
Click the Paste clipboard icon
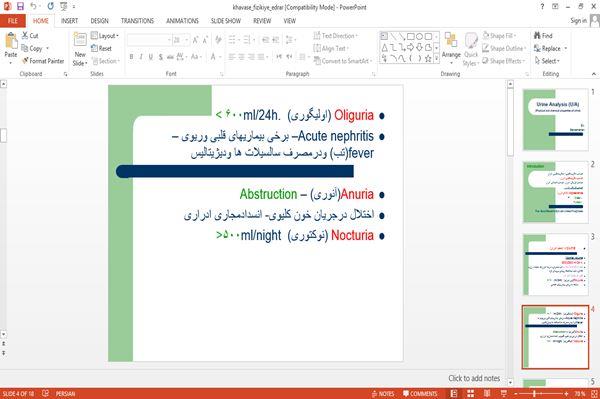click(x=11, y=41)
